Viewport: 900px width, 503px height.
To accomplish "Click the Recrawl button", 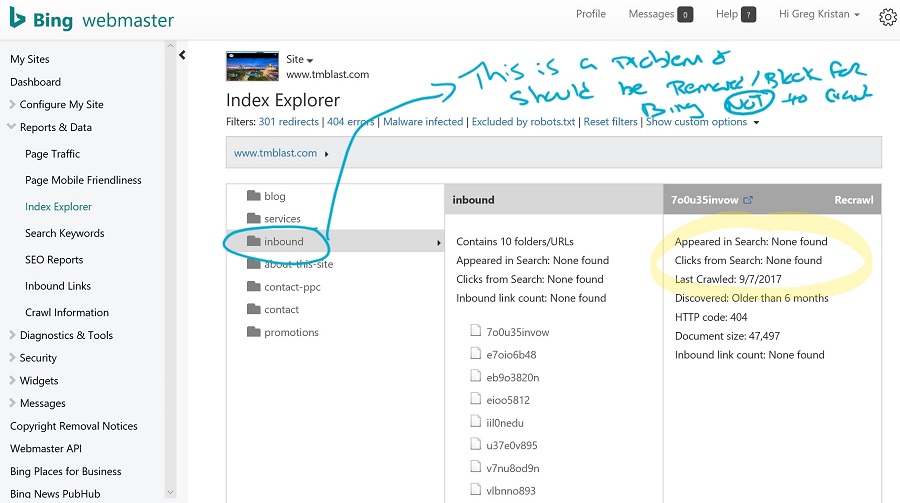I will 854,200.
